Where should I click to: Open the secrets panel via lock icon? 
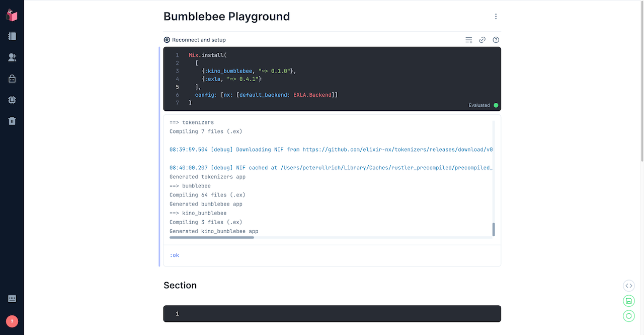pyautogui.click(x=12, y=79)
